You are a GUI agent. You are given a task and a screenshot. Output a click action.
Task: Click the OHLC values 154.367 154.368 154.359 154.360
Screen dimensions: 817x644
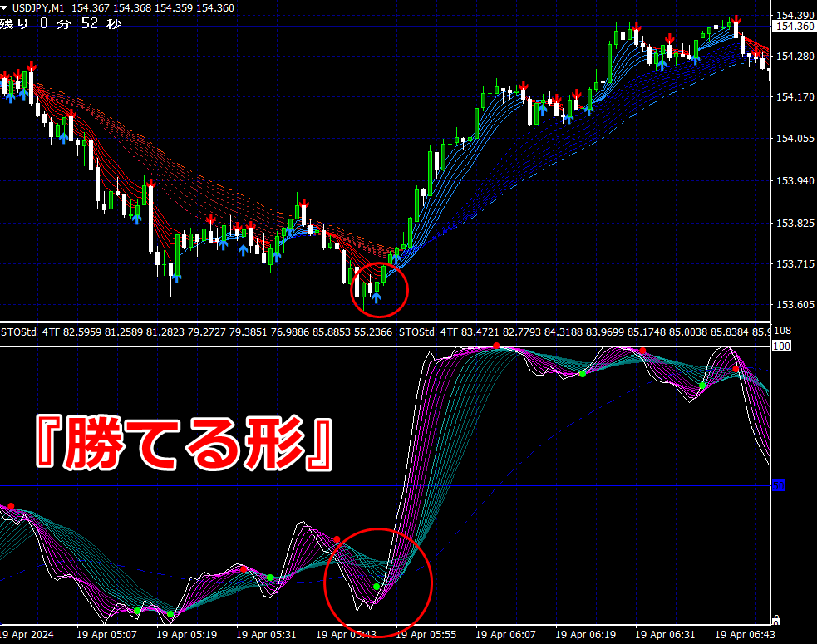click(153, 8)
